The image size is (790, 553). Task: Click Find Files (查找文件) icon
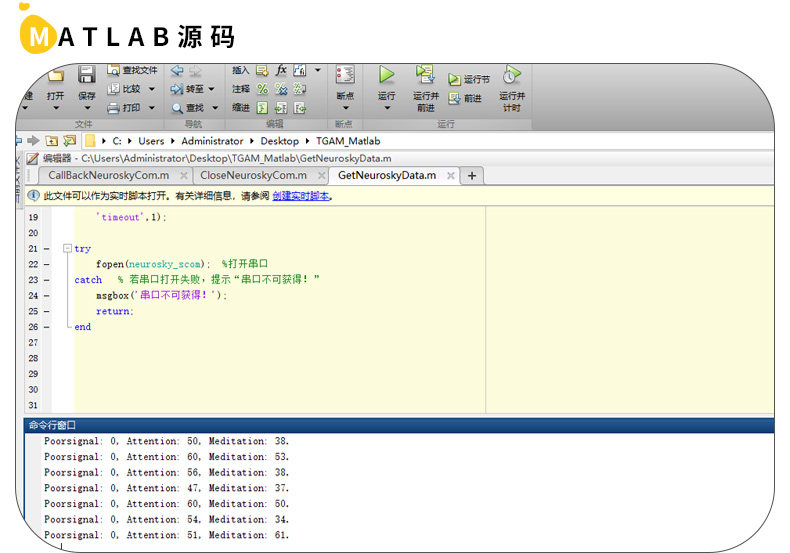(113, 70)
